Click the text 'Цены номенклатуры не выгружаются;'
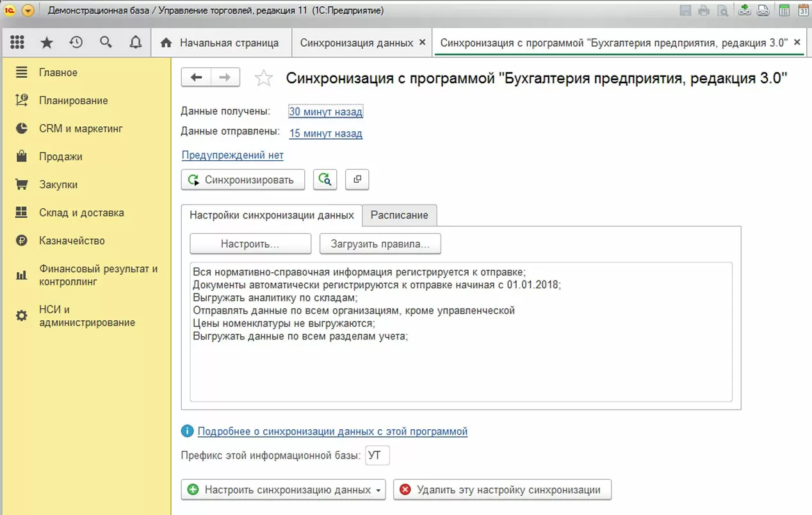The height and width of the screenshot is (515, 812). click(284, 323)
